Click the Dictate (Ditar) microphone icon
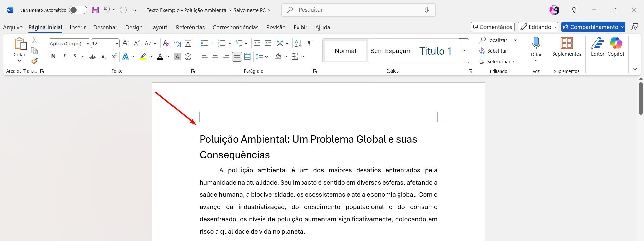This screenshot has width=644, height=241. pos(536,43)
